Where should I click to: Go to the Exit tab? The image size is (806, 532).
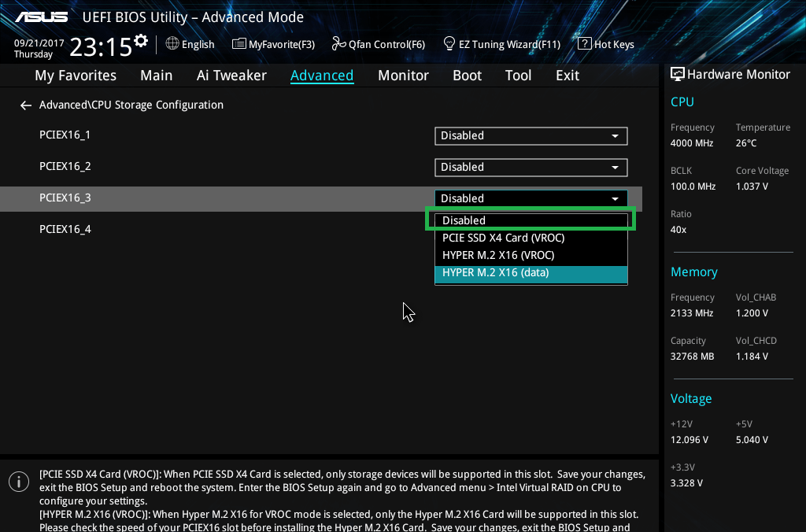pos(568,76)
